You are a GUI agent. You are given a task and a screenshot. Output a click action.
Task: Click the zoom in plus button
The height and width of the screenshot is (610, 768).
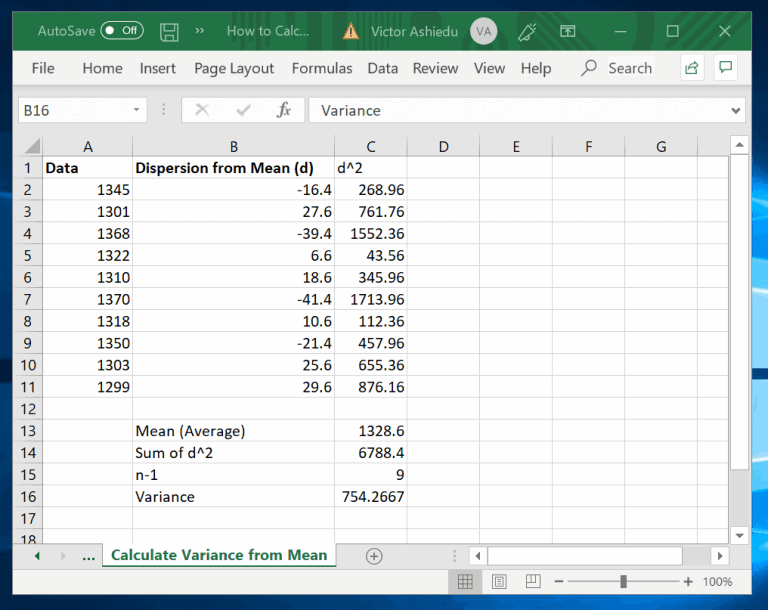click(x=688, y=582)
